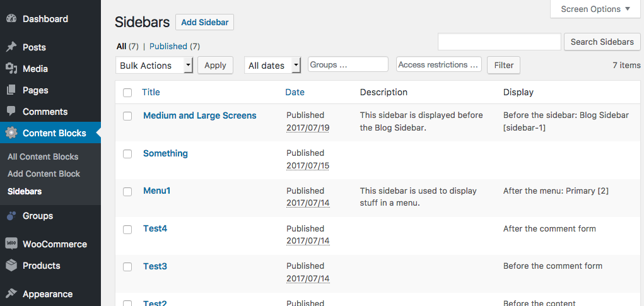Open the Bulk Actions dropdown

(x=154, y=66)
